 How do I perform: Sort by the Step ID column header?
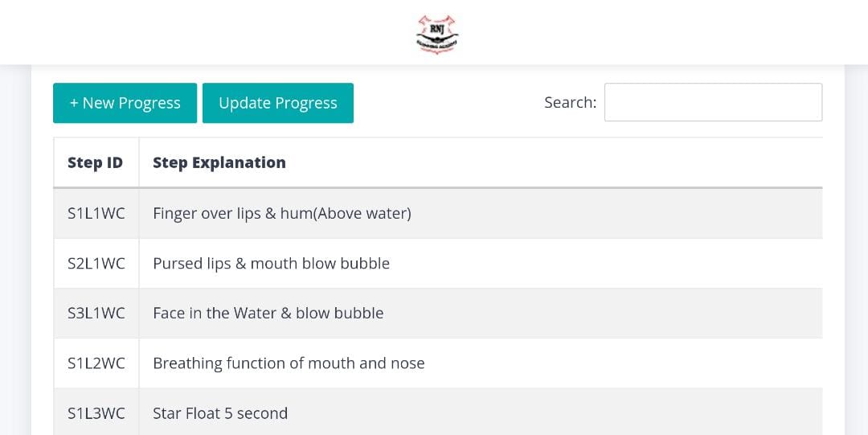point(95,162)
